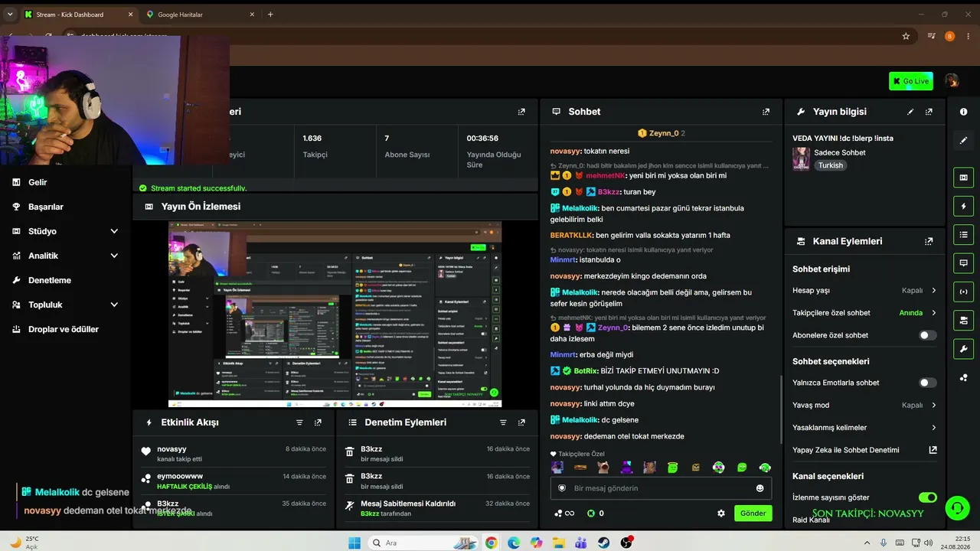Open the profile avatar menu
Screen dimensions: 980x551
952,81
